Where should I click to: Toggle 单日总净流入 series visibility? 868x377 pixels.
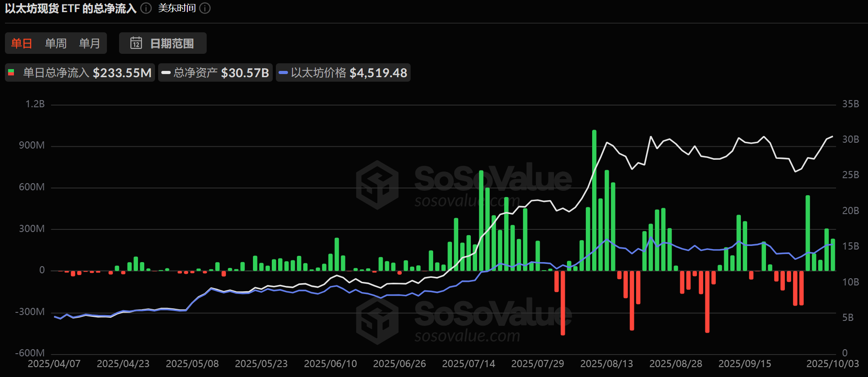[80, 73]
